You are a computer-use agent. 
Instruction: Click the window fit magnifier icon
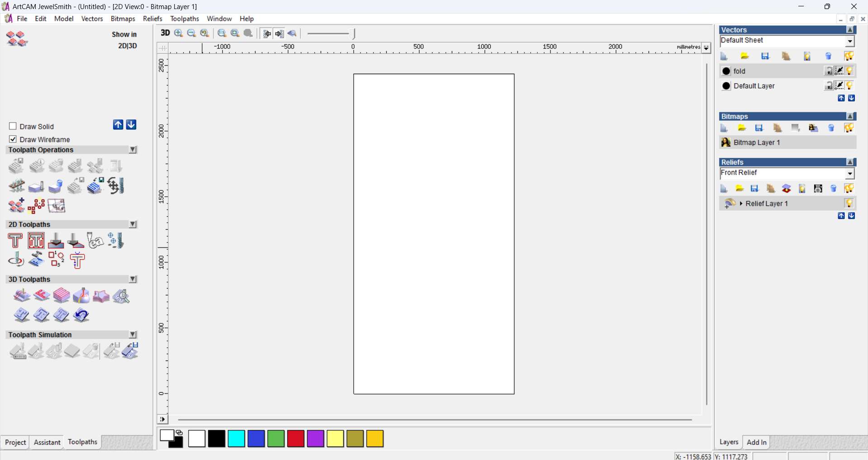[x=235, y=33]
